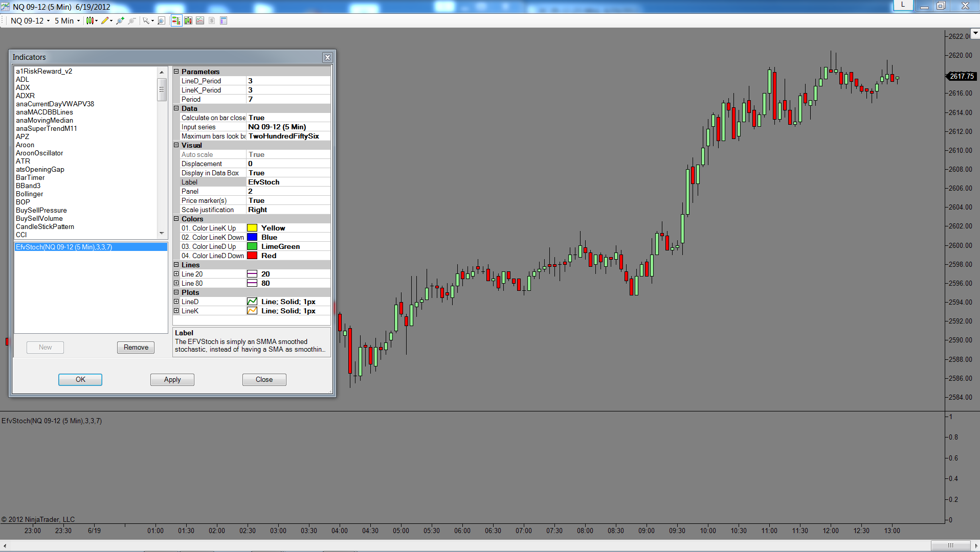
Task: Click the Strategies dollar-sheet icon
Action: click(x=212, y=20)
